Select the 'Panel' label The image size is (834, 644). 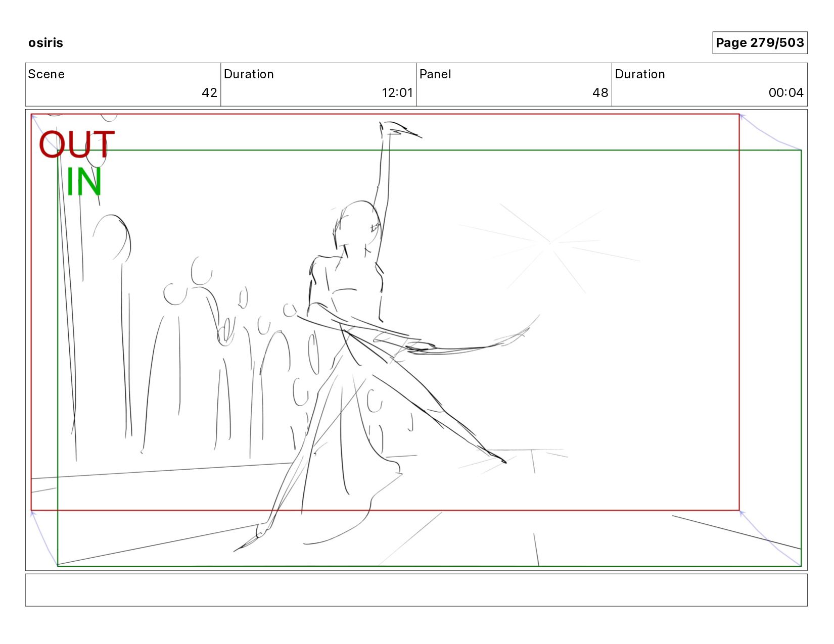435,74
